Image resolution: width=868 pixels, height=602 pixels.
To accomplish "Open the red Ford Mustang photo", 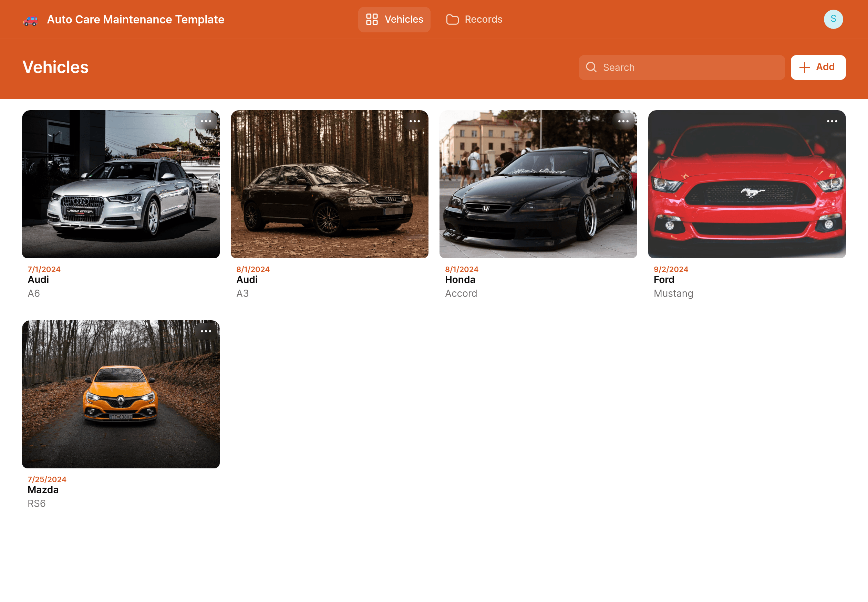I will 746,185.
